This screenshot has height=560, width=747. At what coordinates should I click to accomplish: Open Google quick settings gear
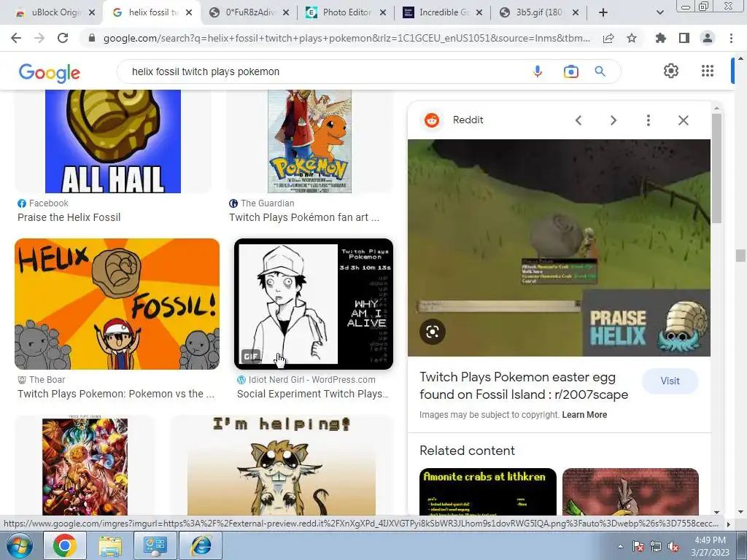(671, 71)
